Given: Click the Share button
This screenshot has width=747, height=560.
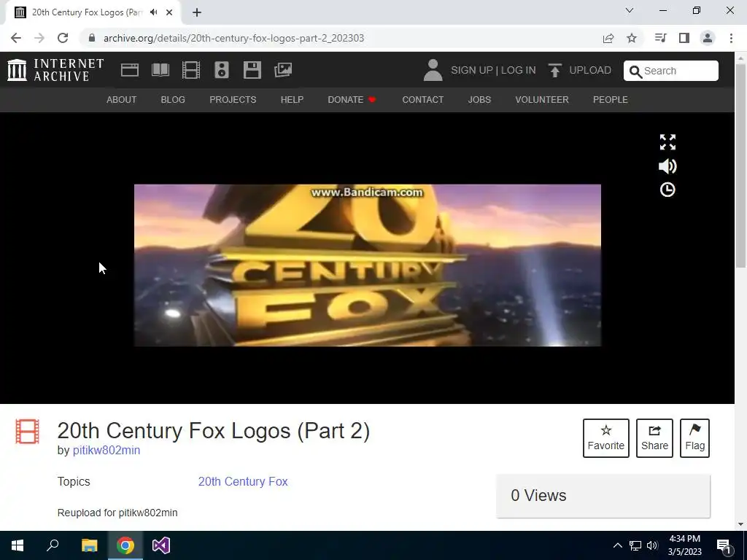Looking at the screenshot, I should pos(654,438).
